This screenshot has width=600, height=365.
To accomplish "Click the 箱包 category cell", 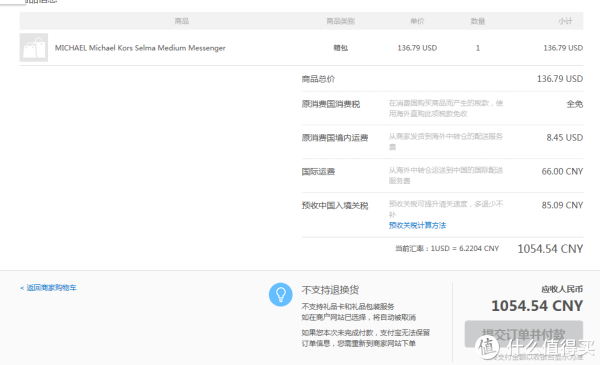I will coord(341,48).
